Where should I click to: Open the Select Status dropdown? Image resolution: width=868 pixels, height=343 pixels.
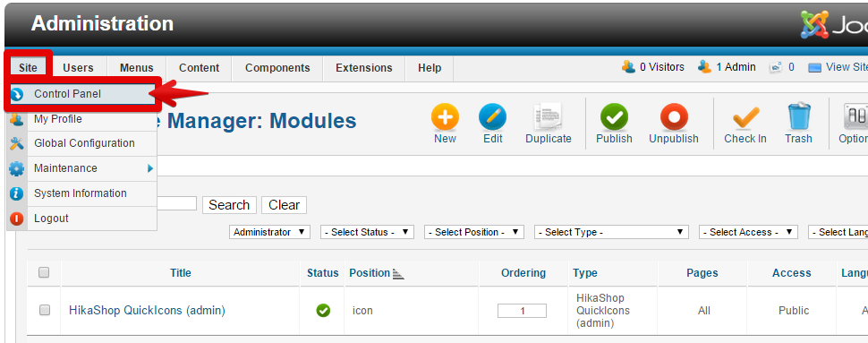pyautogui.click(x=367, y=232)
